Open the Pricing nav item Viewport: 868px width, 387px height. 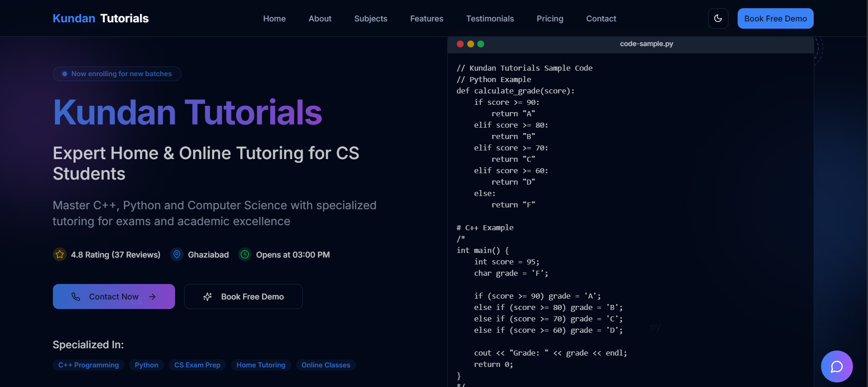[550, 19]
